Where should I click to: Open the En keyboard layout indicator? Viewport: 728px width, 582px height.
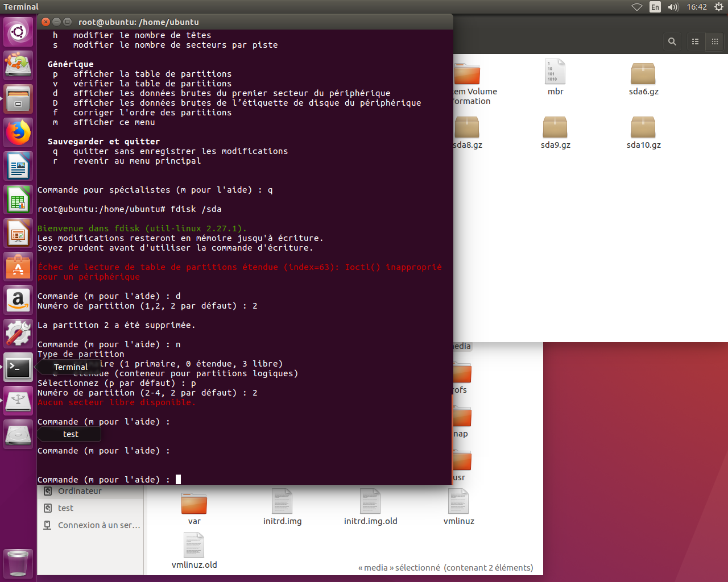tap(655, 7)
